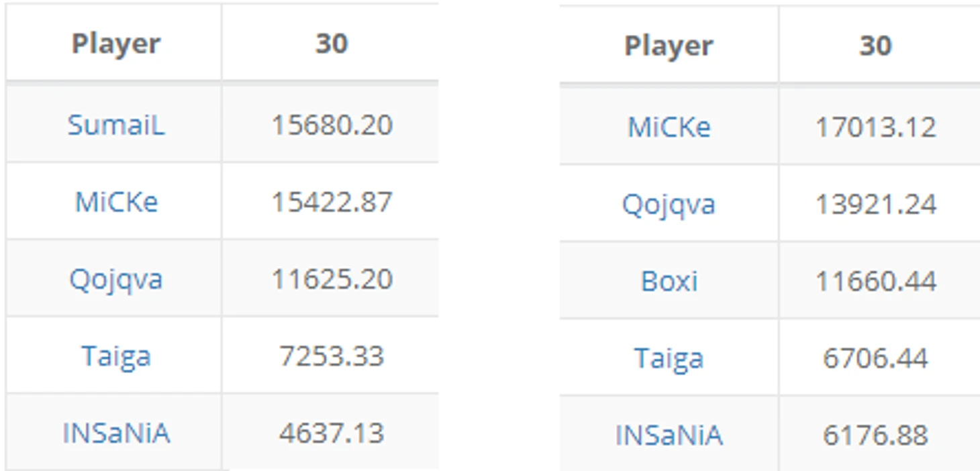The height and width of the screenshot is (471, 980).
Task: Sort right table by Player header
Action: click(x=669, y=46)
